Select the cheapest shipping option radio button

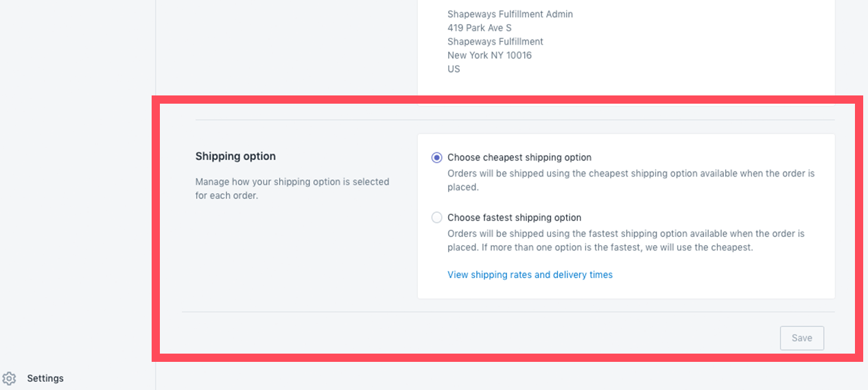436,157
